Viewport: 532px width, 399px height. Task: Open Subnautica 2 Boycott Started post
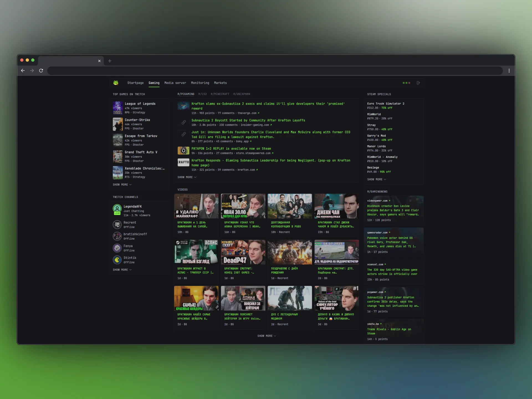(248, 120)
